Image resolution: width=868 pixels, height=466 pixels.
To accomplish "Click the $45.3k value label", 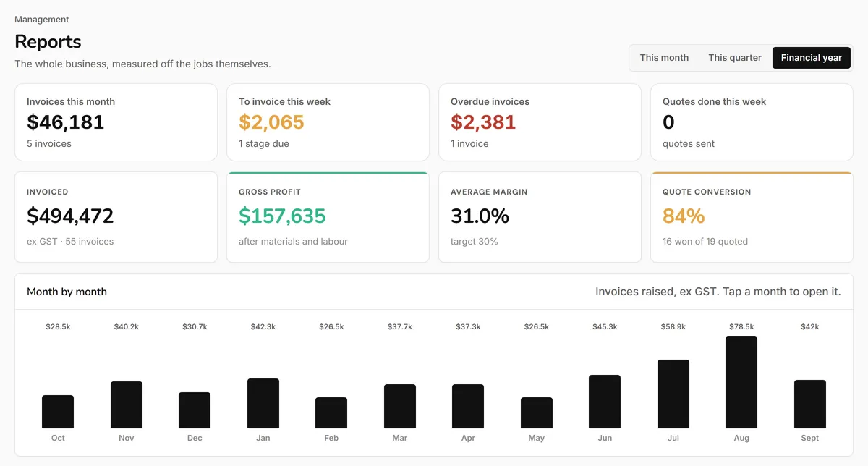I will (605, 327).
